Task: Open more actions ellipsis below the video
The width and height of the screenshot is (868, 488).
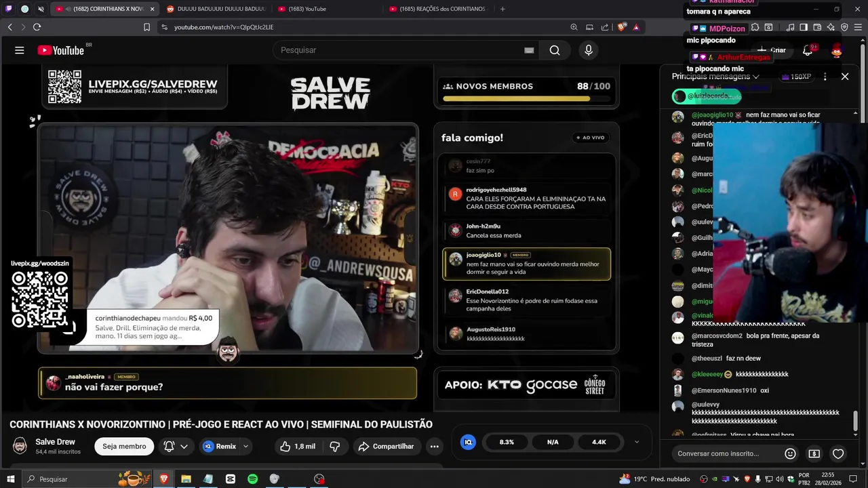Action: pos(435,446)
